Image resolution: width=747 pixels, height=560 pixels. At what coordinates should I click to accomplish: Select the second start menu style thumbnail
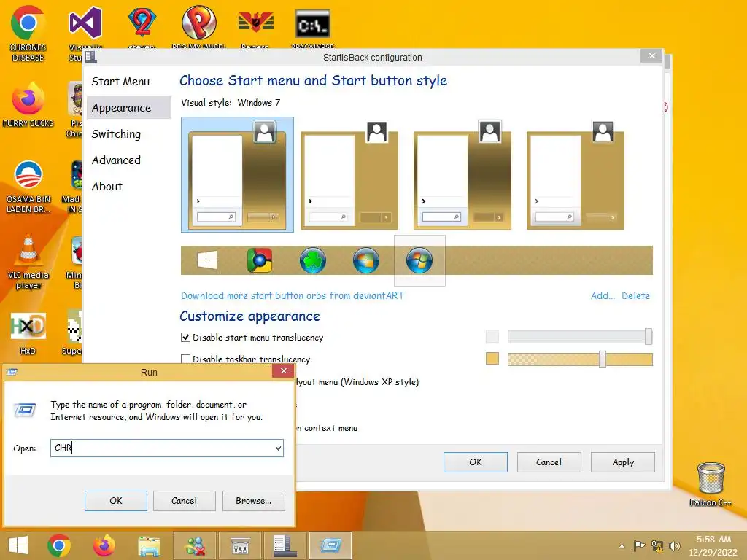(349, 175)
